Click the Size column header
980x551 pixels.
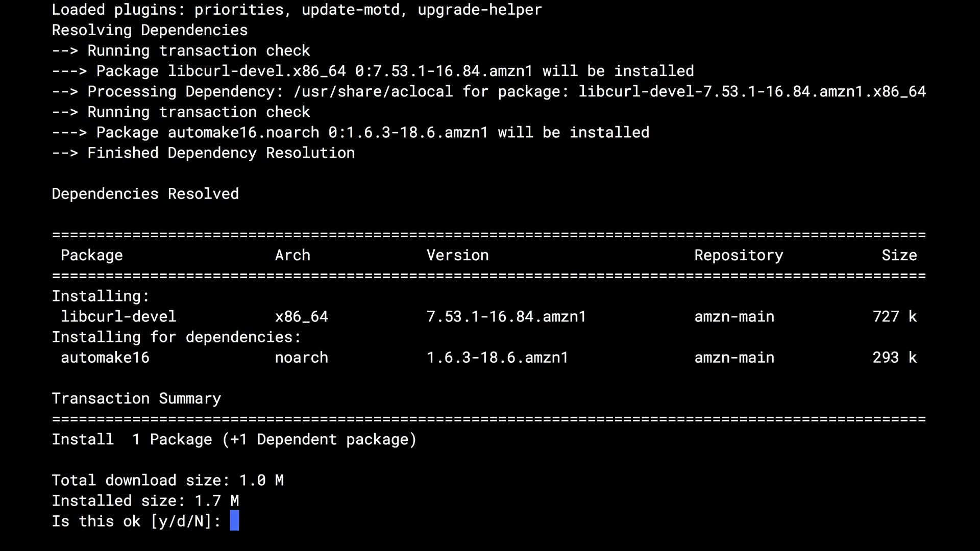click(x=899, y=255)
